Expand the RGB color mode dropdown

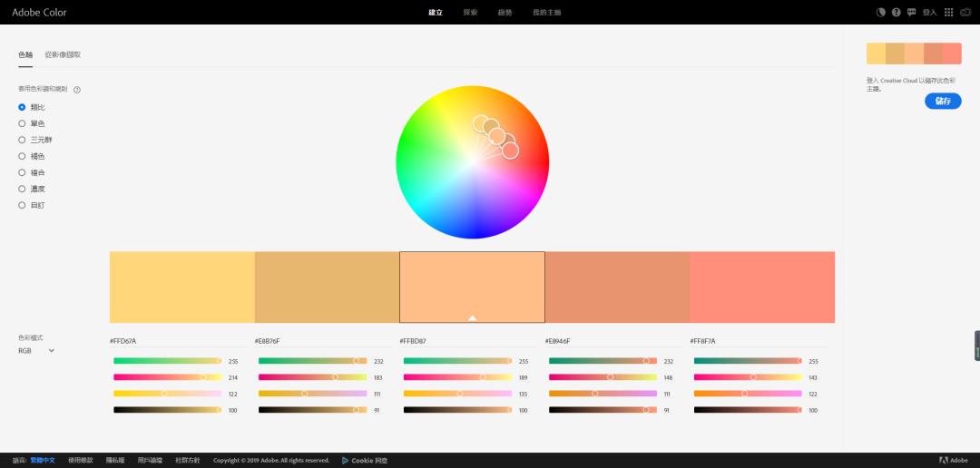pos(36,350)
